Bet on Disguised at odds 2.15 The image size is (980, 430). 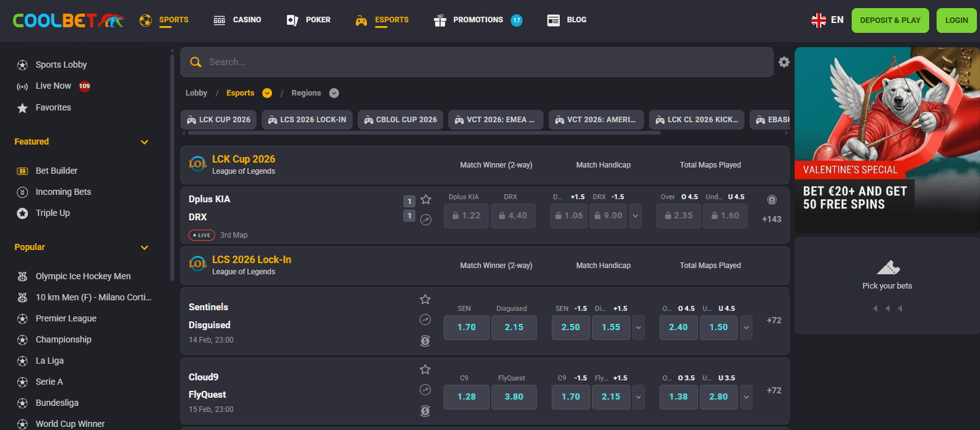(x=514, y=328)
